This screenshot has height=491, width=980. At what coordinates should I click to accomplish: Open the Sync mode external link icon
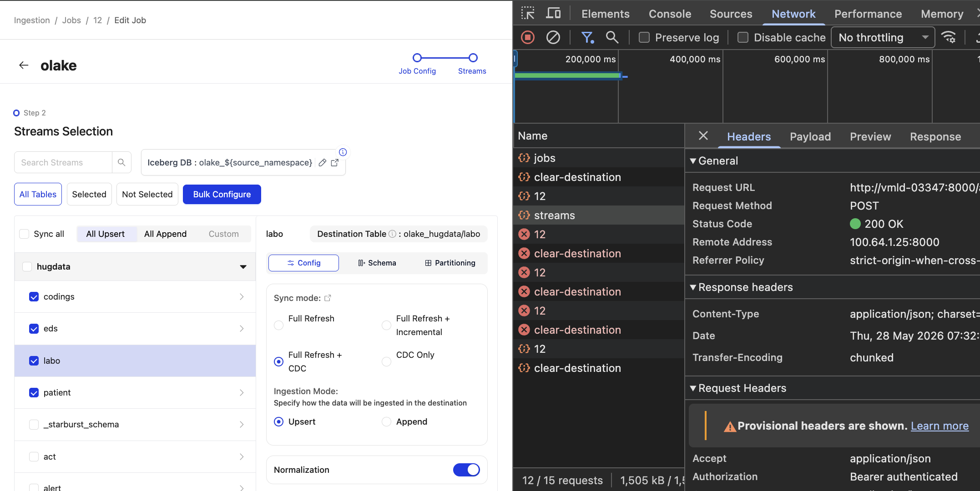pyautogui.click(x=328, y=298)
